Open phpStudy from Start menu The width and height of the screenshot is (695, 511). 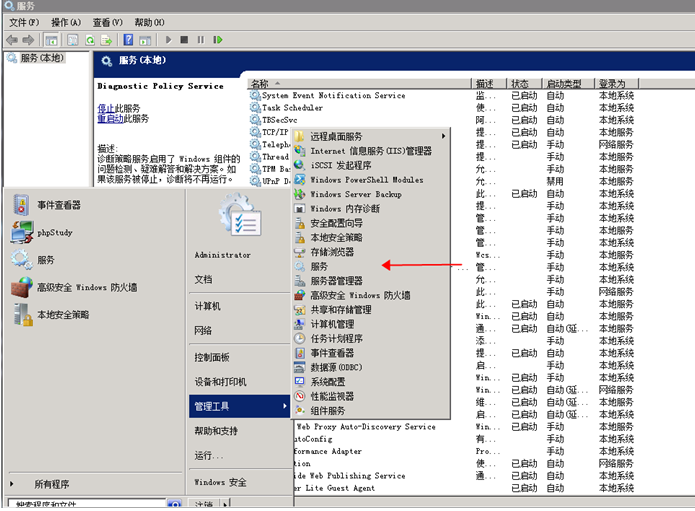point(54,232)
